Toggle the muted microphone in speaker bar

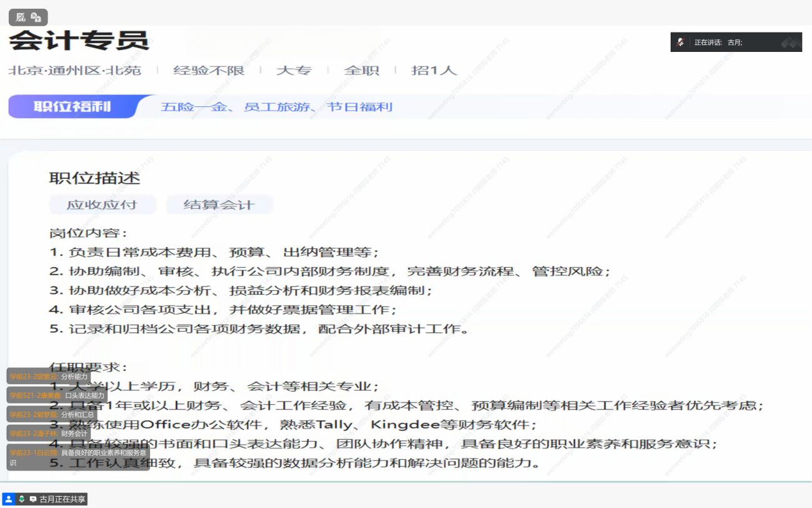681,42
